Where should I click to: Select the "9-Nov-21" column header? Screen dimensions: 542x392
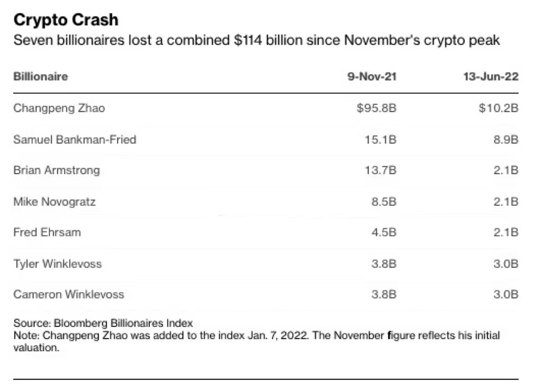(x=372, y=77)
